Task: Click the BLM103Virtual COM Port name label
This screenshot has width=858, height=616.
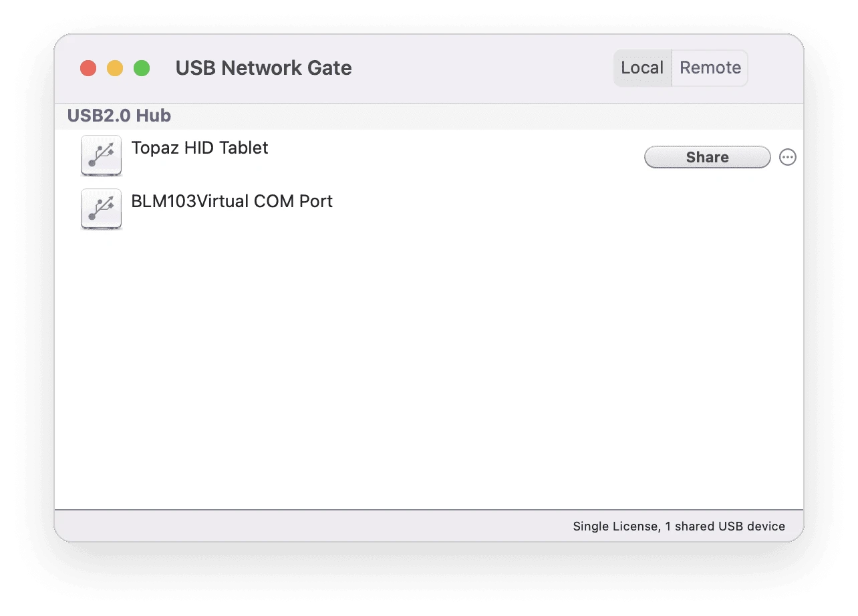Action: tap(233, 201)
